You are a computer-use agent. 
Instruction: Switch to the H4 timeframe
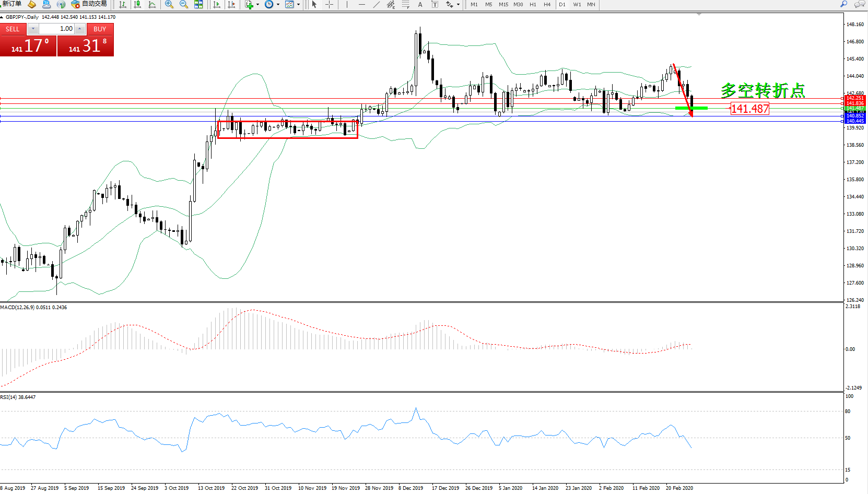(547, 4)
